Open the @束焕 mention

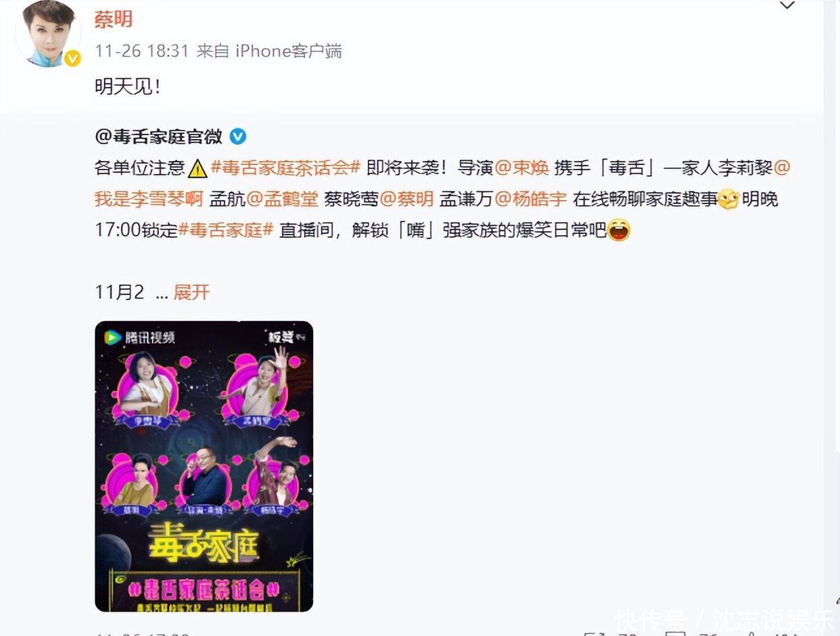[x=521, y=168]
